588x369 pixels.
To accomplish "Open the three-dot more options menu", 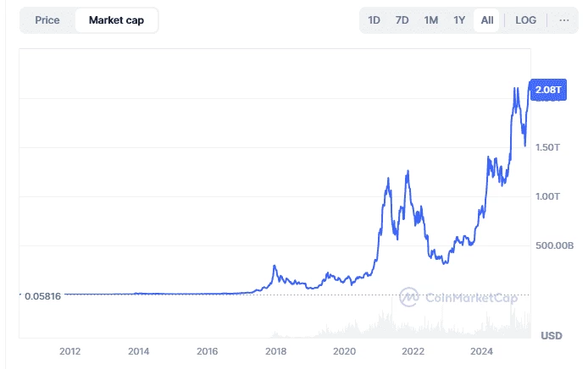I will pos(564,20).
